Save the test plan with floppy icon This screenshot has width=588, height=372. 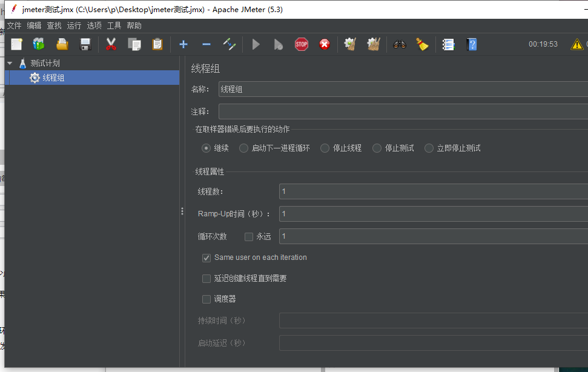pos(85,44)
